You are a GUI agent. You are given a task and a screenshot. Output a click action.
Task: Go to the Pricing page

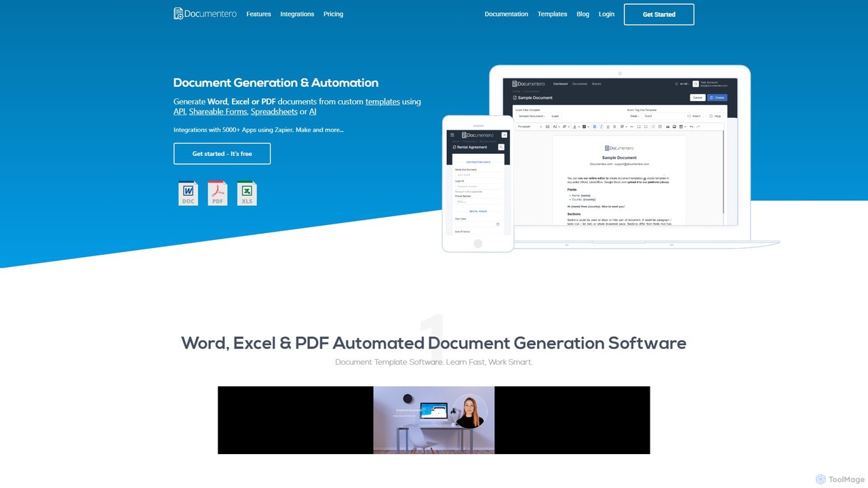pos(333,14)
